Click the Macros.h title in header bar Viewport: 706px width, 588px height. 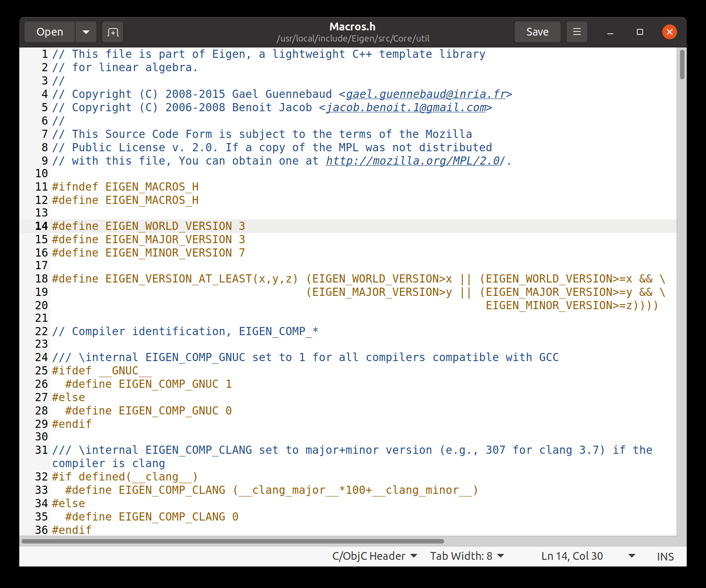pos(352,27)
